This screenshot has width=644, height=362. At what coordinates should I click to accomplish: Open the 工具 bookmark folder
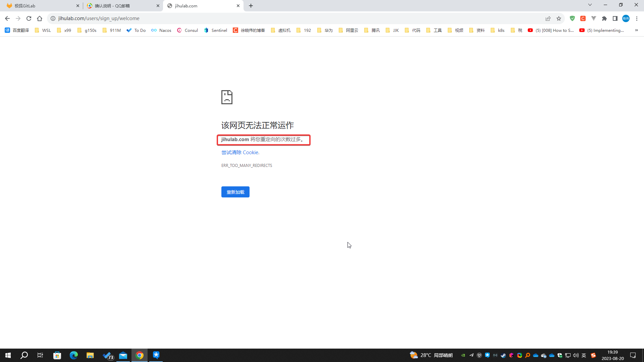[434, 30]
